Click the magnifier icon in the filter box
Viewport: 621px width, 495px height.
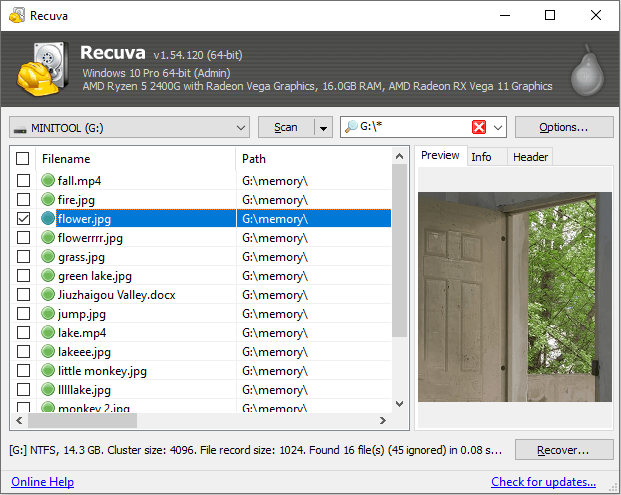point(351,127)
